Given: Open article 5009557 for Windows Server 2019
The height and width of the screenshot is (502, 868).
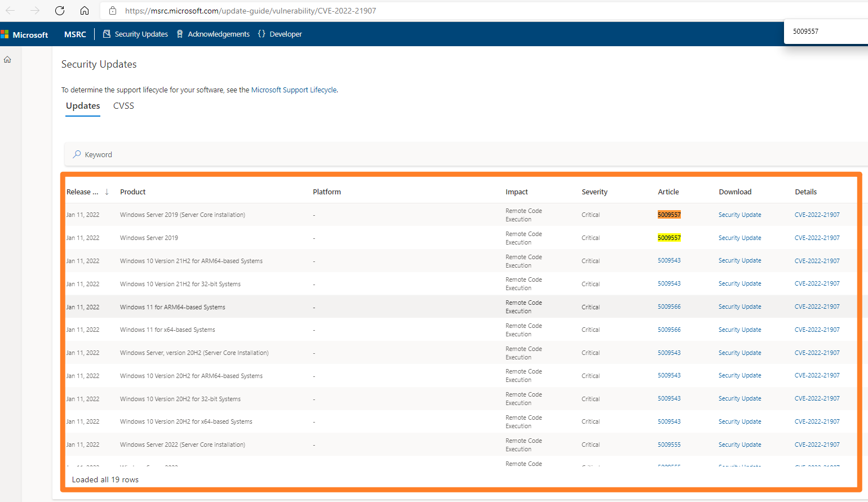Looking at the screenshot, I should click(x=669, y=238).
